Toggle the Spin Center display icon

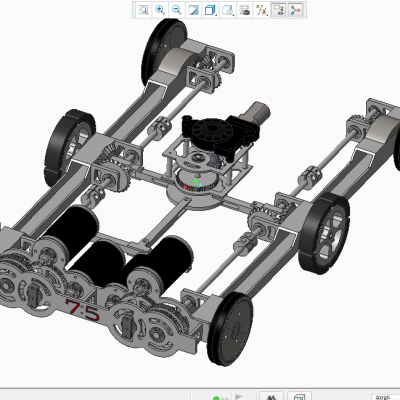295,10
